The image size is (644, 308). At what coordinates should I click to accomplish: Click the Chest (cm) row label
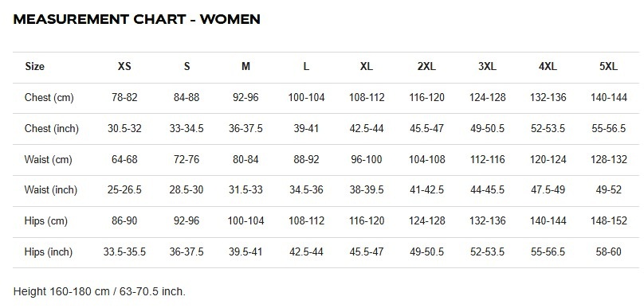click(49, 98)
